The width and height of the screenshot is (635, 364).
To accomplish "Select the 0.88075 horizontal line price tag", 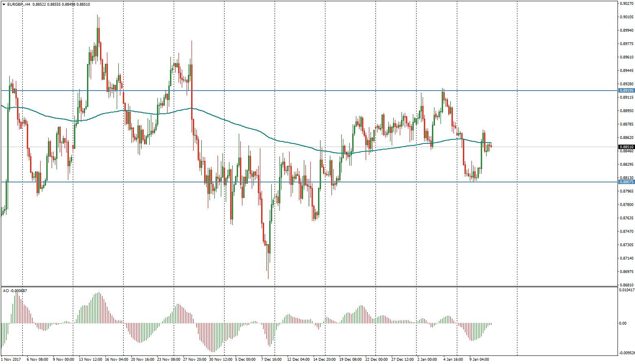I will click(626, 182).
